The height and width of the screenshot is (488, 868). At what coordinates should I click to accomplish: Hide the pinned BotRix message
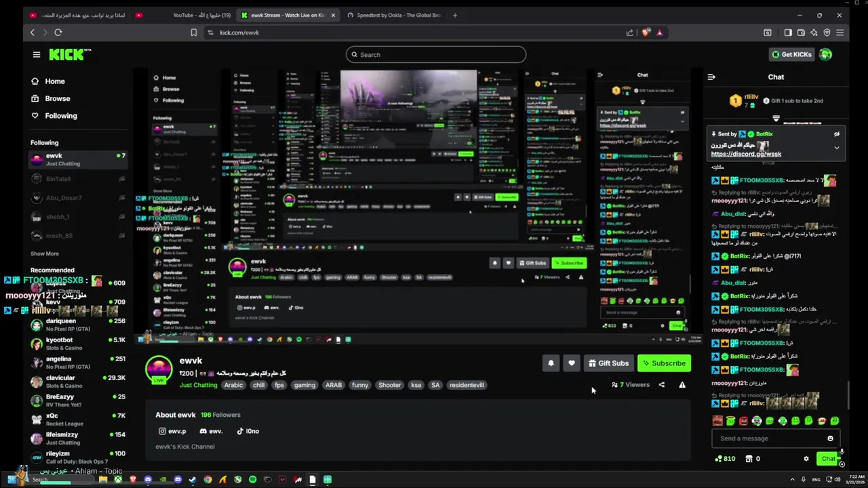pos(837,134)
